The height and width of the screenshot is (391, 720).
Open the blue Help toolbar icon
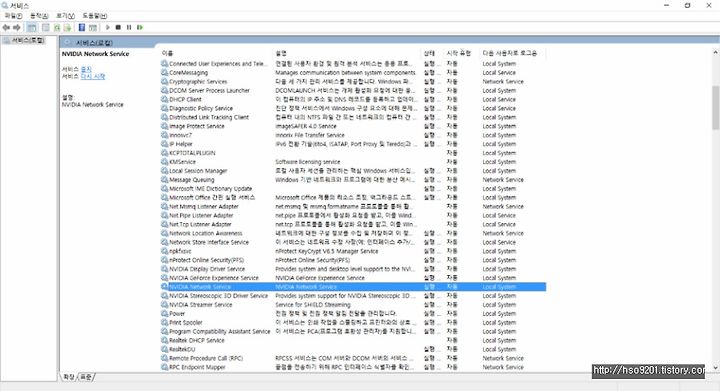pyautogui.click(x=82, y=28)
